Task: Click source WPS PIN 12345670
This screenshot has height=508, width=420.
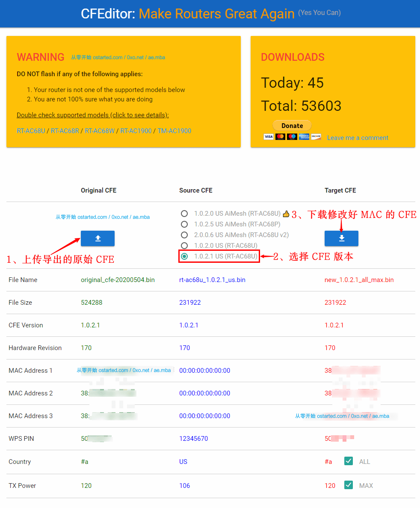Action: click(194, 439)
